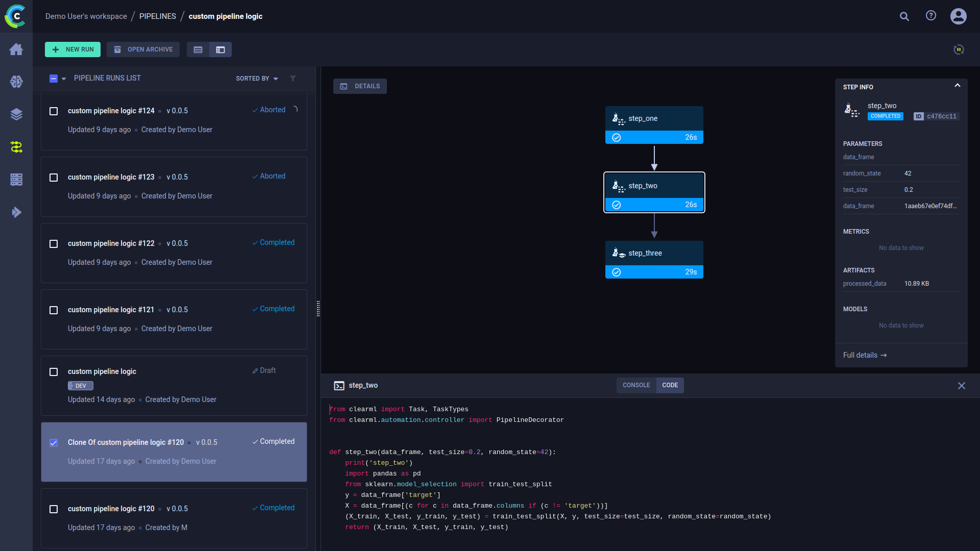
Task: Select the step_one pipeline node
Action: point(654,125)
